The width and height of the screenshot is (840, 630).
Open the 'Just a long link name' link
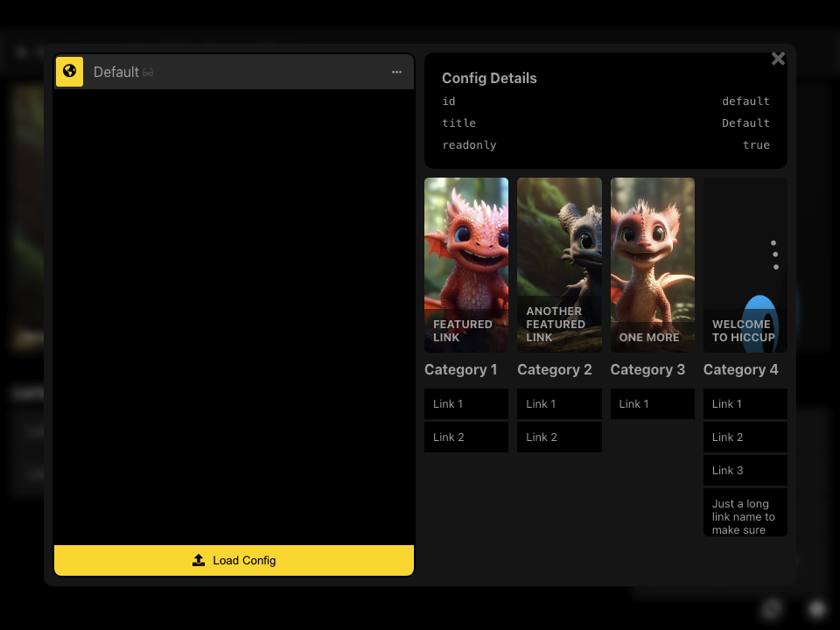(x=745, y=513)
